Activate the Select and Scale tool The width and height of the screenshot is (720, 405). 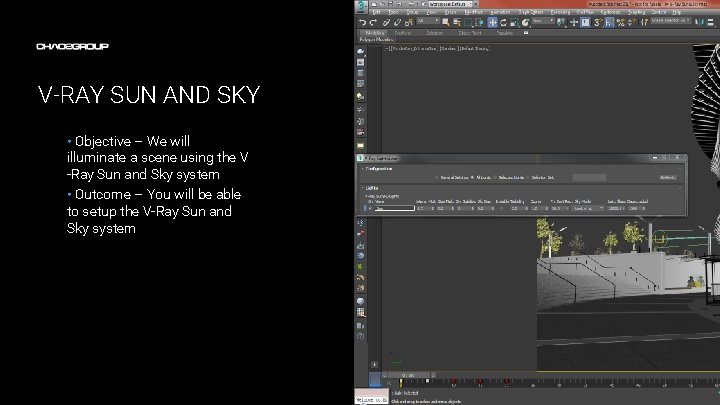[514, 22]
